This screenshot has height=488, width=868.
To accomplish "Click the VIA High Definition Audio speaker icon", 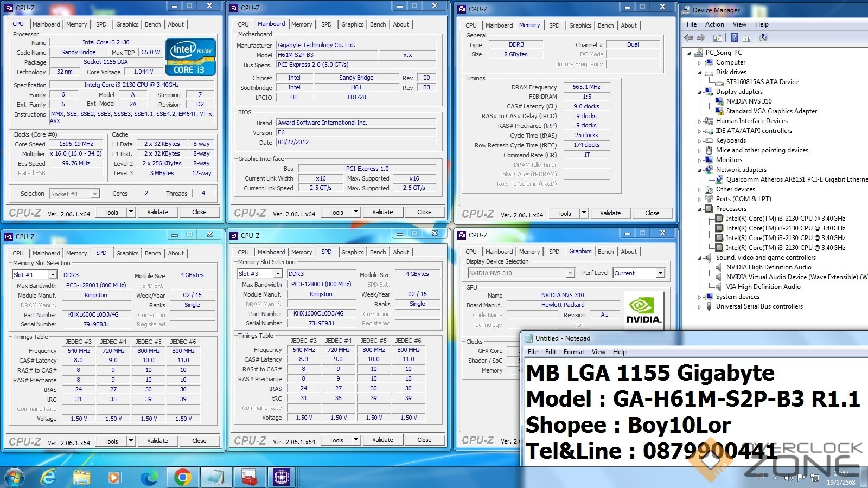I will (719, 287).
